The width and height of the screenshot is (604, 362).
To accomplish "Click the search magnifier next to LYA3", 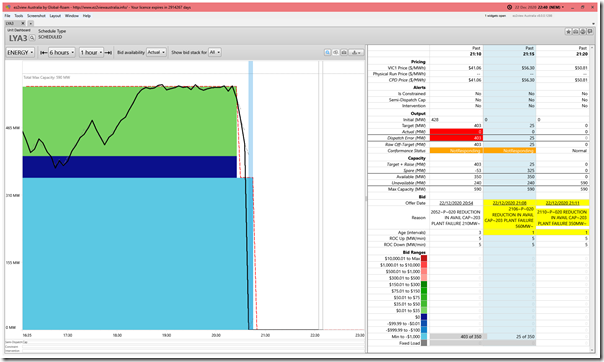I will [32, 38].
